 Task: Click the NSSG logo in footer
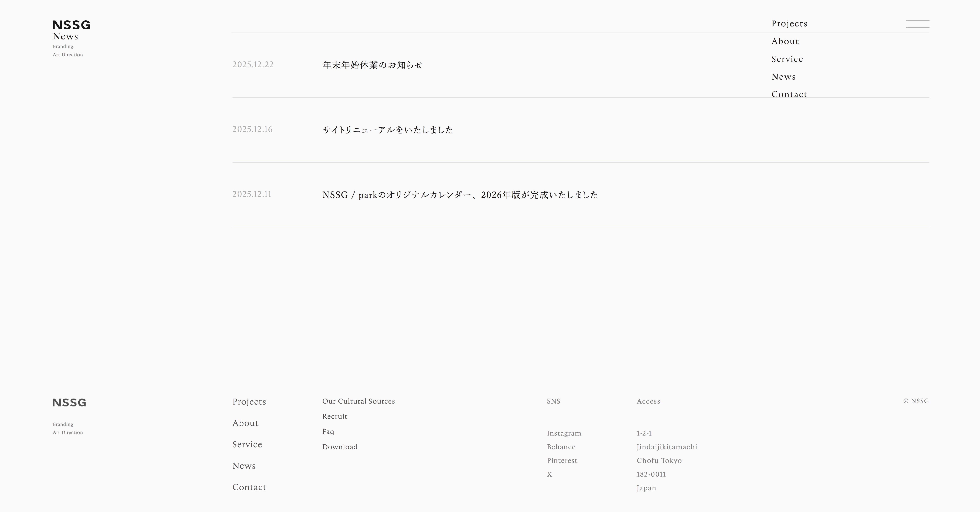(x=69, y=402)
